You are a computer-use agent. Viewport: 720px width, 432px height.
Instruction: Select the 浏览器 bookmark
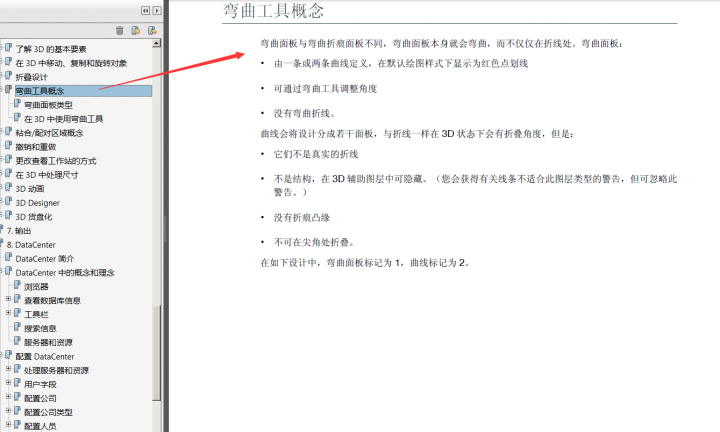(x=36, y=287)
